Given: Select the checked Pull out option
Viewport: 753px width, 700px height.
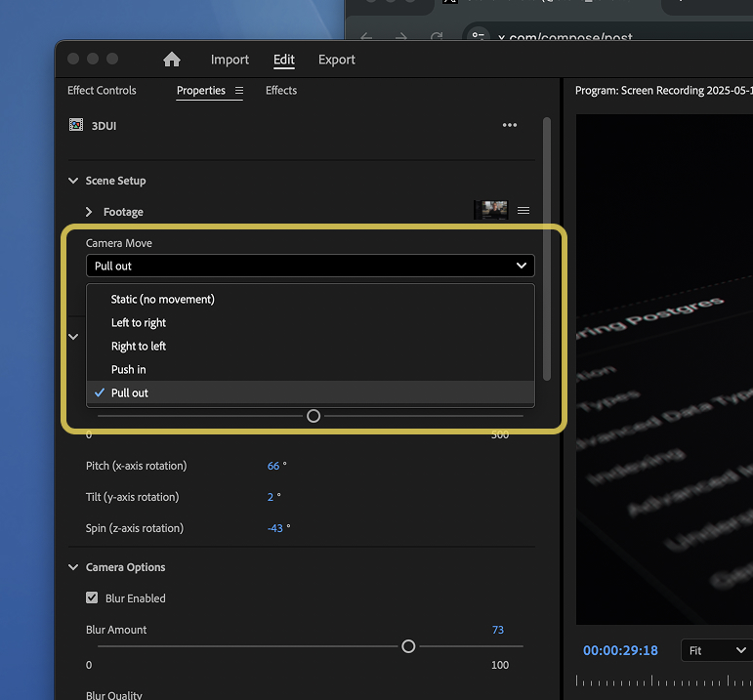Looking at the screenshot, I should (311, 392).
